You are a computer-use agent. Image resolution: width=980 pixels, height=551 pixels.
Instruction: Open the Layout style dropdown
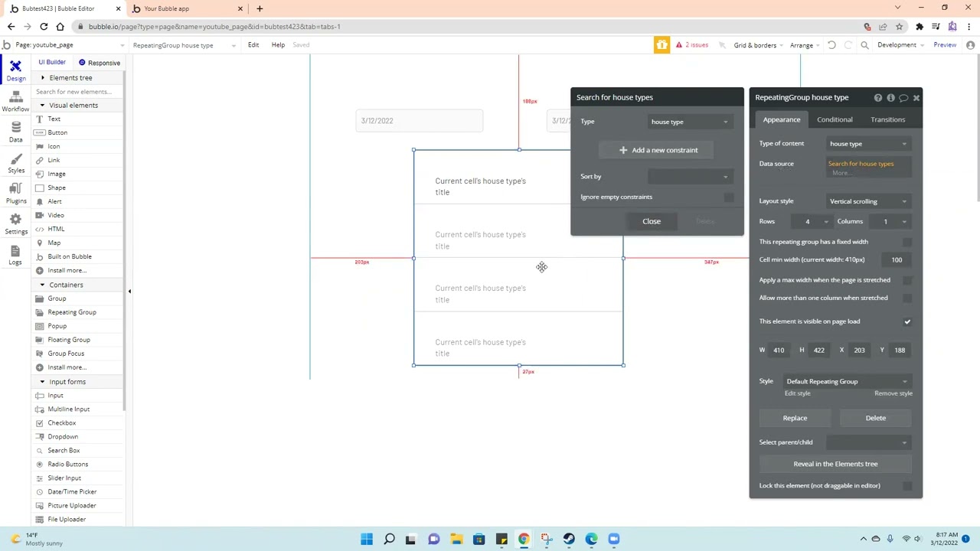click(x=868, y=201)
